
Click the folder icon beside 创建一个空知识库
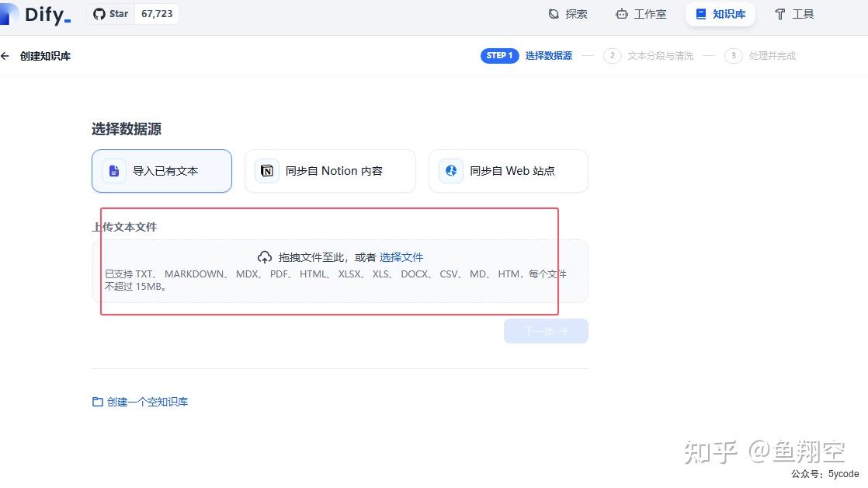pos(96,401)
